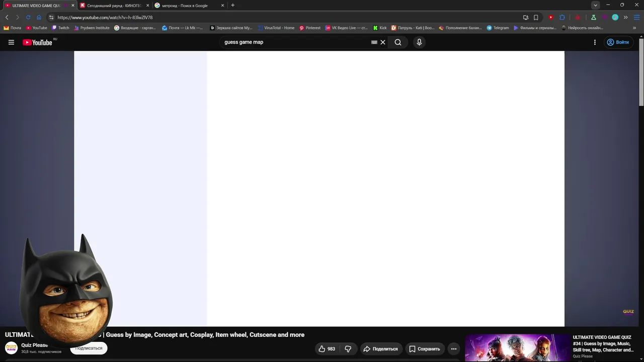Open the Входящие Gmail bookmark
This screenshot has width=644, height=362.
[x=135, y=28]
